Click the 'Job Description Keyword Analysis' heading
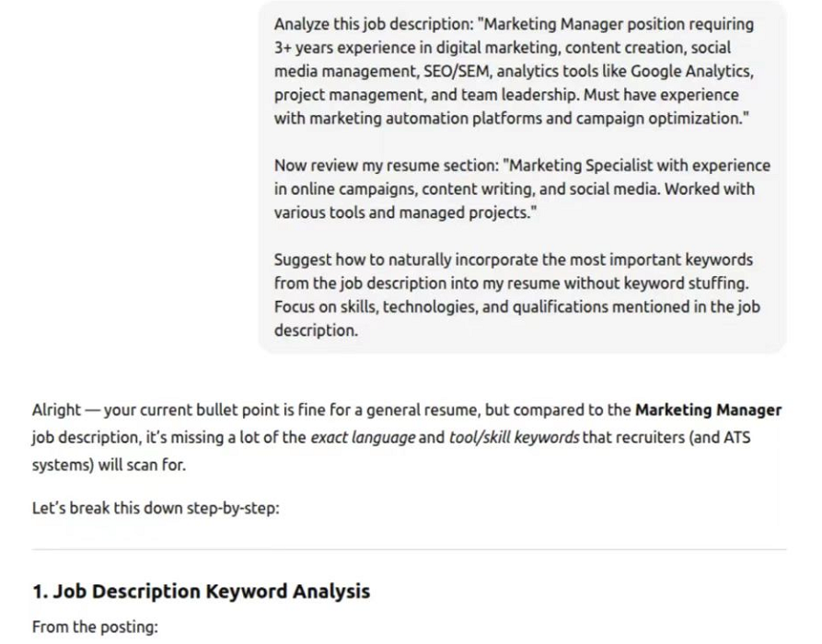822x644 pixels. [201, 591]
